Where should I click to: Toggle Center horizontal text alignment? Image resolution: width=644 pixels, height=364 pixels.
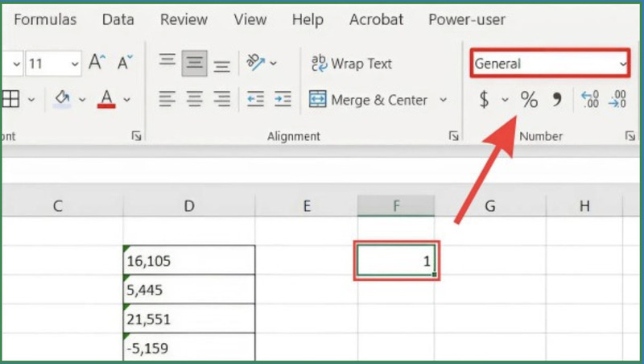pyautogui.click(x=194, y=100)
